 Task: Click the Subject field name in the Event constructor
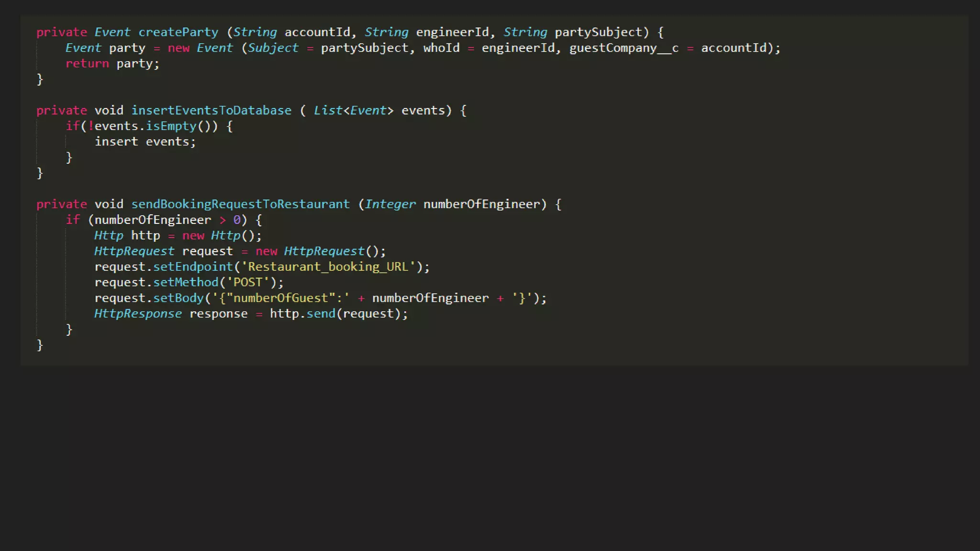point(273,48)
